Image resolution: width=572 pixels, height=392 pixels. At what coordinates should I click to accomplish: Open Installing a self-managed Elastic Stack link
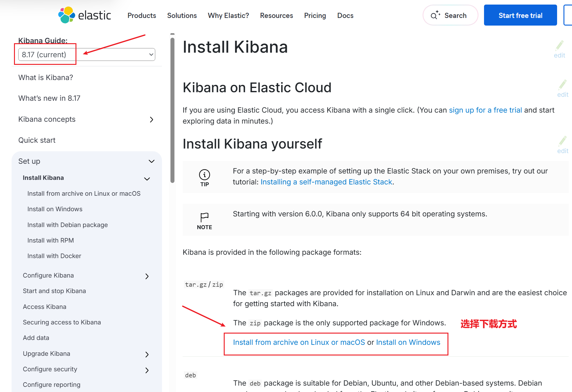326,182
